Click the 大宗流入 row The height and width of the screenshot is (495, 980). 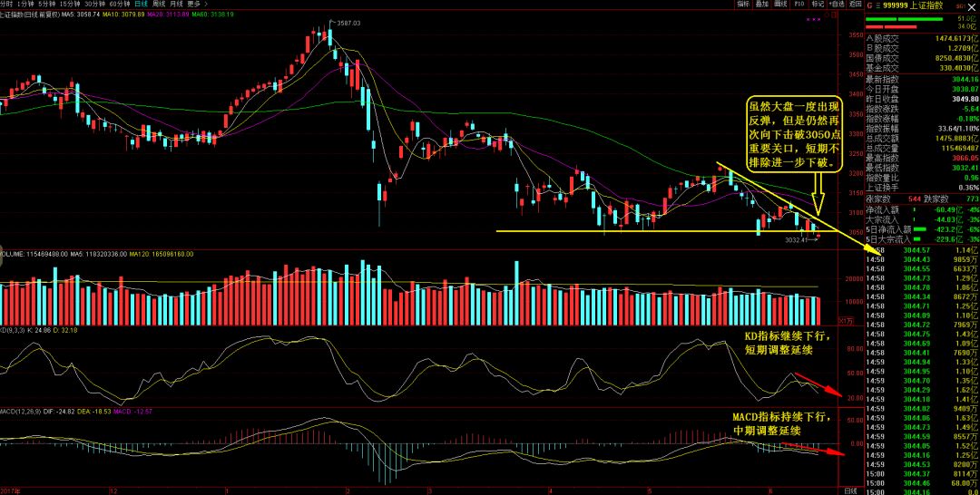922,219
